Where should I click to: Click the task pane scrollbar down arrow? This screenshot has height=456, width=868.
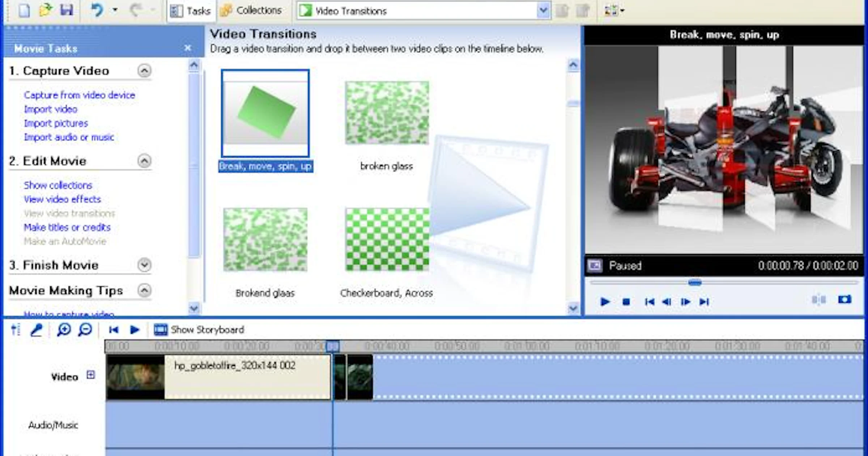click(x=194, y=308)
